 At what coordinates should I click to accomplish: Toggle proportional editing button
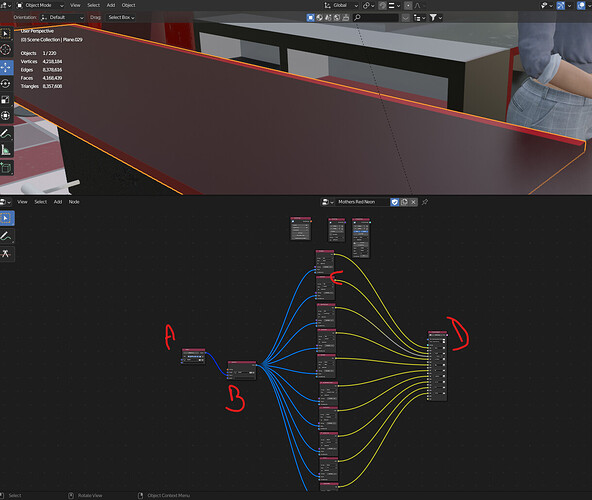coord(408,6)
